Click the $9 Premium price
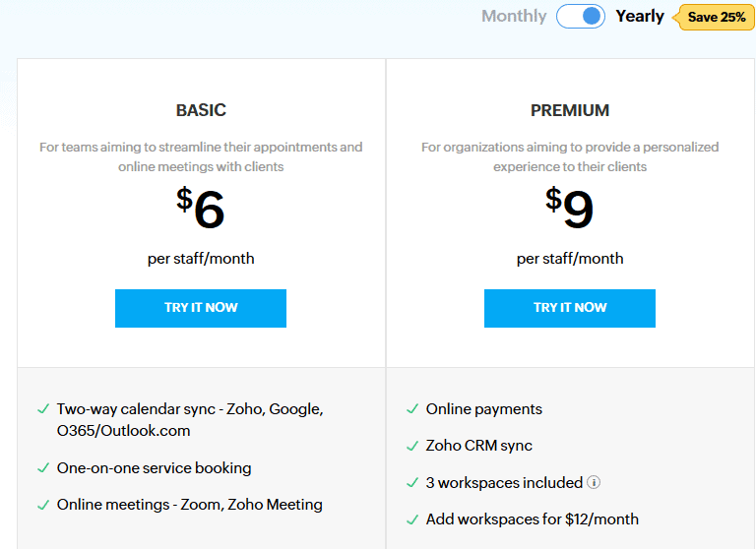The width and height of the screenshot is (756, 549). coord(570,209)
